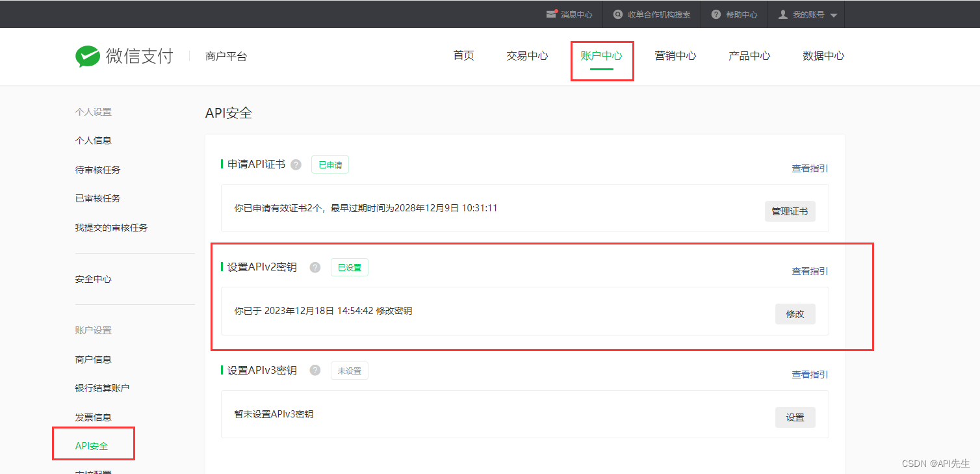
Task: Switch to the 交易中心 tab
Action: pyautogui.click(x=527, y=56)
